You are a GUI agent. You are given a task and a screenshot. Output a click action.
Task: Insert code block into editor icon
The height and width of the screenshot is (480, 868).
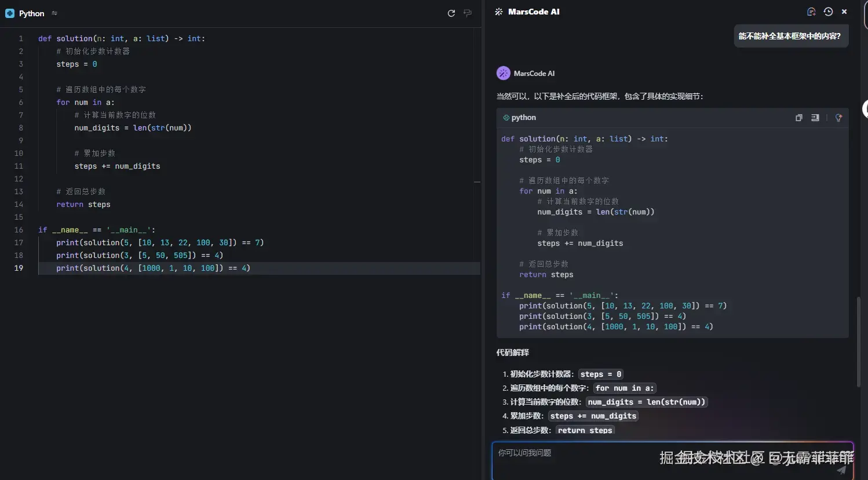pyautogui.click(x=815, y=118)
